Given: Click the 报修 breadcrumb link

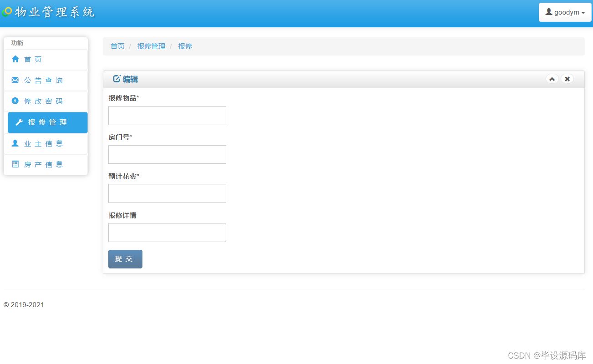Looking at the screenshot, I should (x=185, y=46).
